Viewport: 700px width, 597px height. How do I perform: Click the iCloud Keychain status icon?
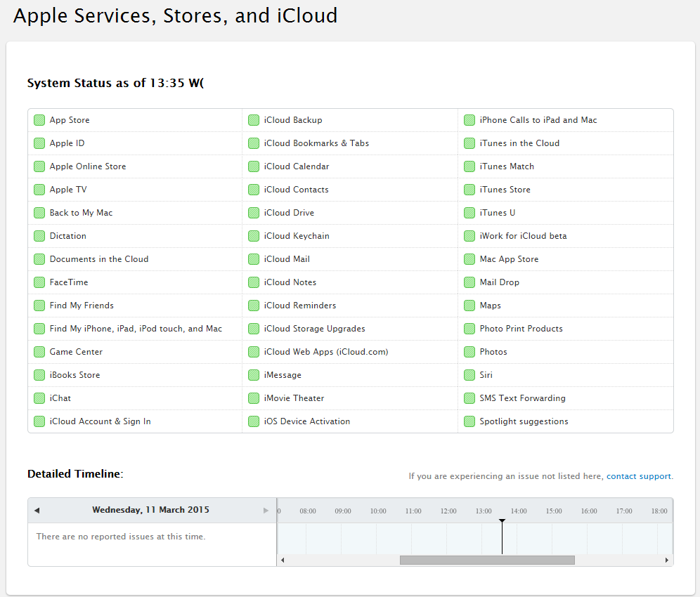click(x=254, y=236)
